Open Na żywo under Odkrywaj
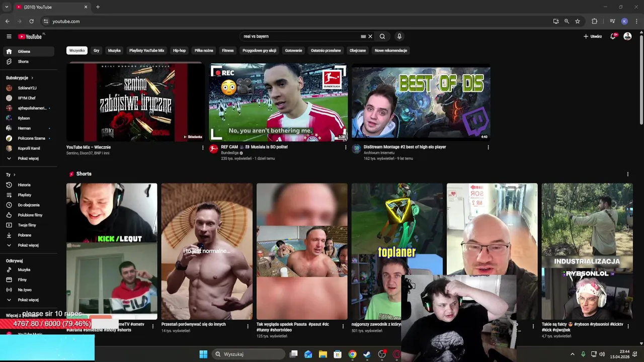This screenshot has width=644, height=362. (29, 290)
